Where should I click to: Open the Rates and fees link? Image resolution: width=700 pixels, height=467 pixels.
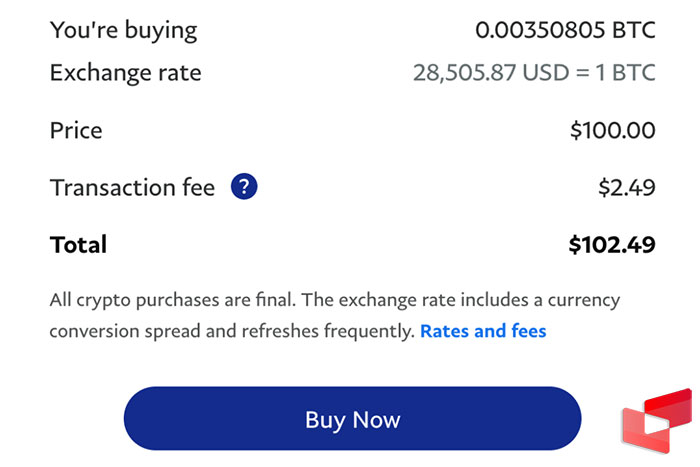(483, 331)
